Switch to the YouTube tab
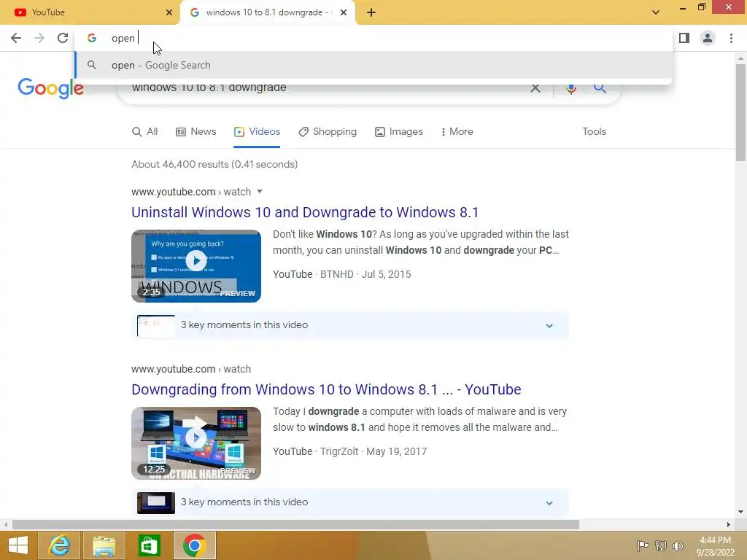Image resolution: width=747 pixels, height=560 pixels. click(x=90, y=12)
